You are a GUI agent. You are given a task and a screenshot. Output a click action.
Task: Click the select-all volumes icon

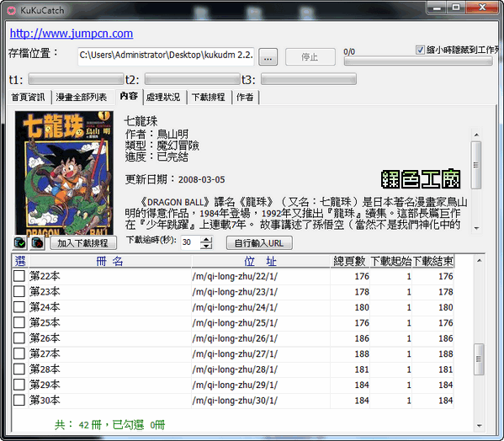[20, 243]
